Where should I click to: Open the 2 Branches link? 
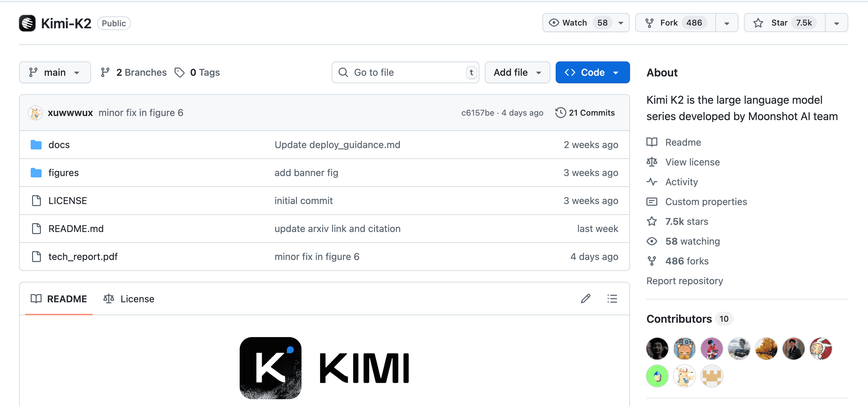134,72
